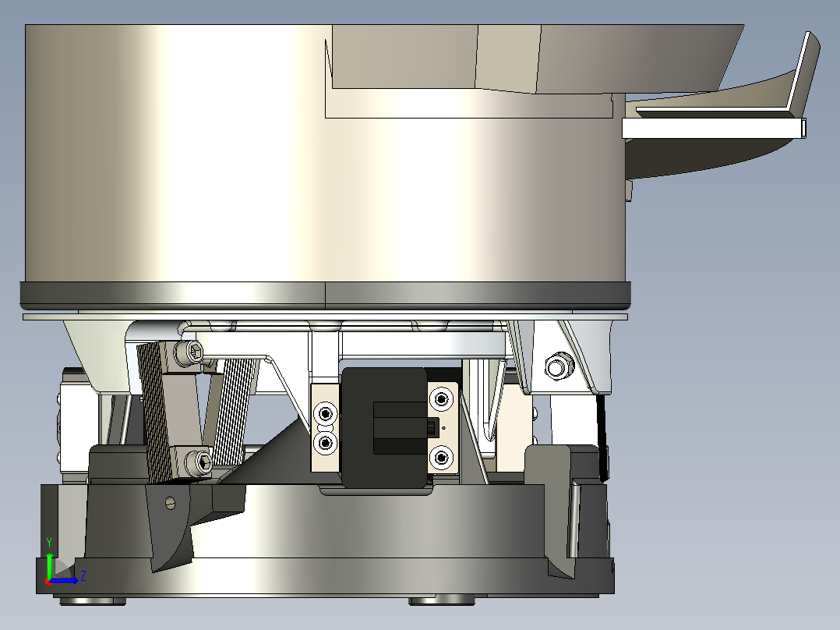Pick the upper screw on the right coil plate
The width and height of the screenshot is (840, 630).
(x=441, y=399)
